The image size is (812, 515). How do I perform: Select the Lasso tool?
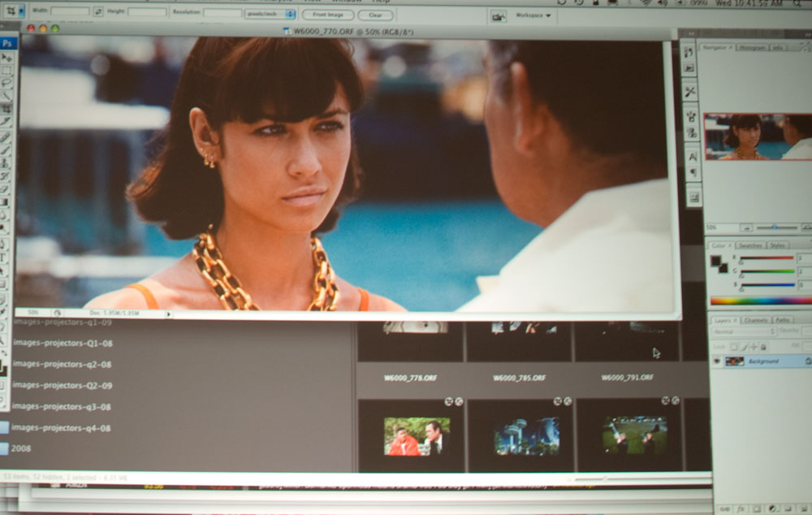coord(6,82)
